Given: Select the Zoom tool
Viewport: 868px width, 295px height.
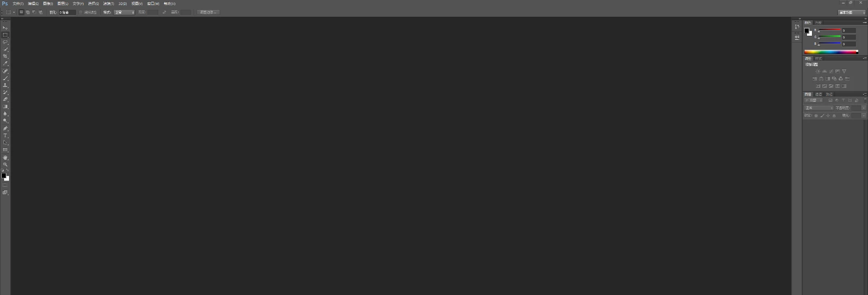Looking at the screenshot, I should [5, 165].
